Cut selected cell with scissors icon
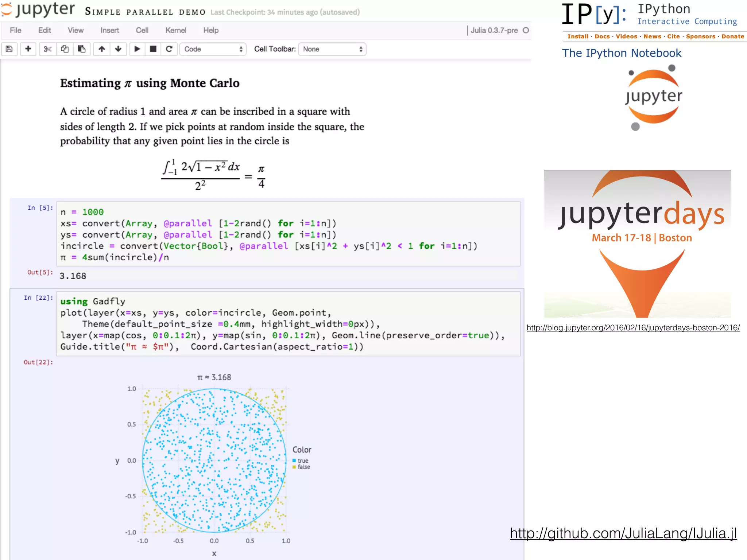This screenshot has height=560, width=747. 47,49
